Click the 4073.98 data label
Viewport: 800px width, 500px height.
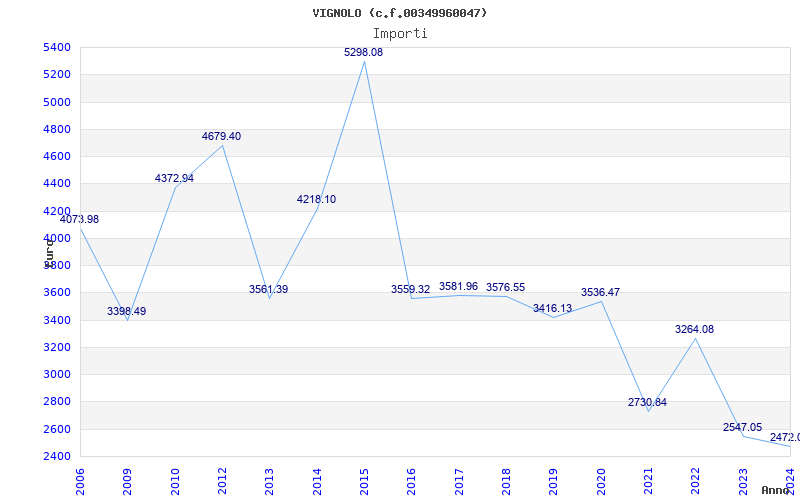coord(80,219)
